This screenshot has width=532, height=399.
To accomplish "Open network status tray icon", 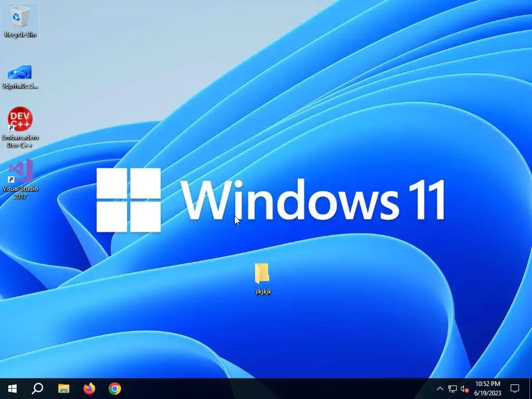I will coord(453,389).
